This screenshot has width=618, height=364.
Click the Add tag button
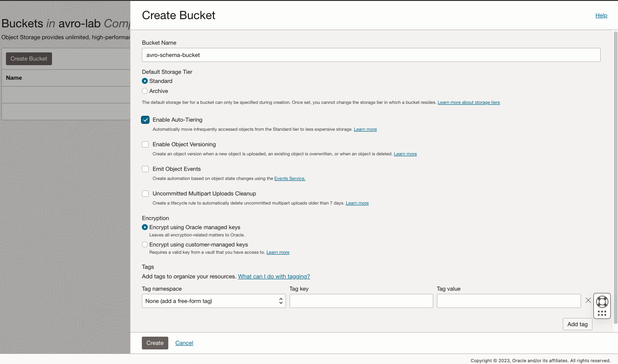pos(577,324)
